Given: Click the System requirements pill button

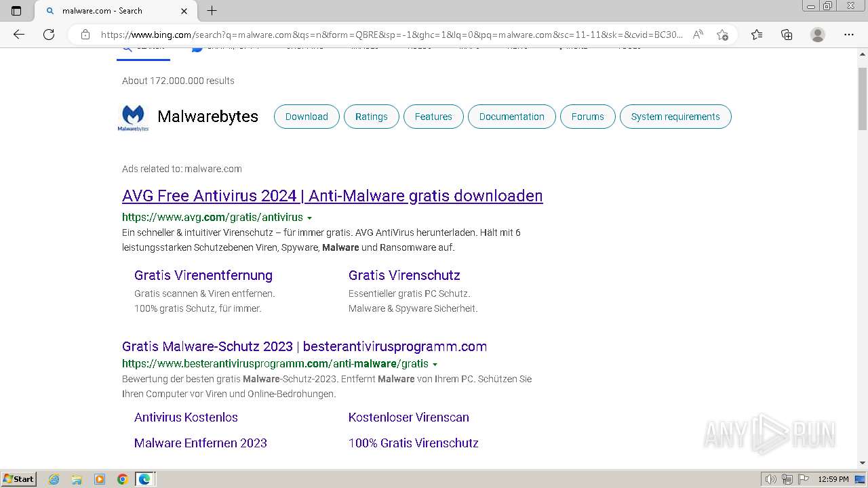Looking at the screenshot, I should point(675,117).
